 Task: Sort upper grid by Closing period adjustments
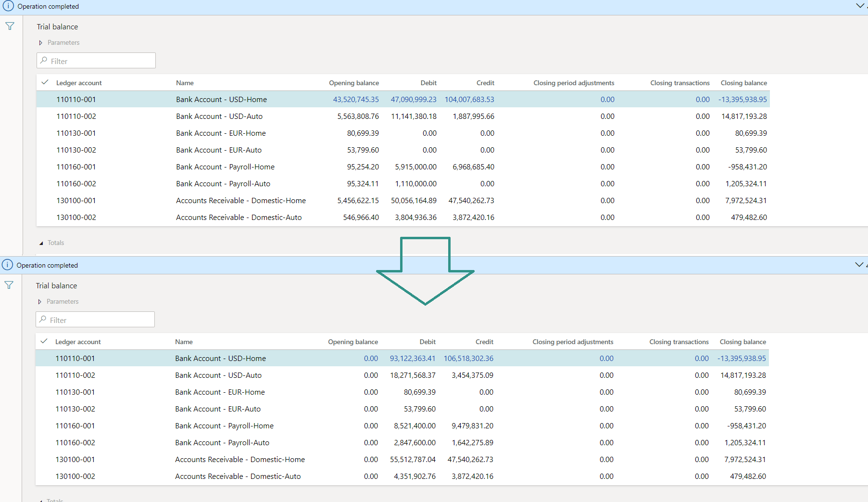coord(574,83)
